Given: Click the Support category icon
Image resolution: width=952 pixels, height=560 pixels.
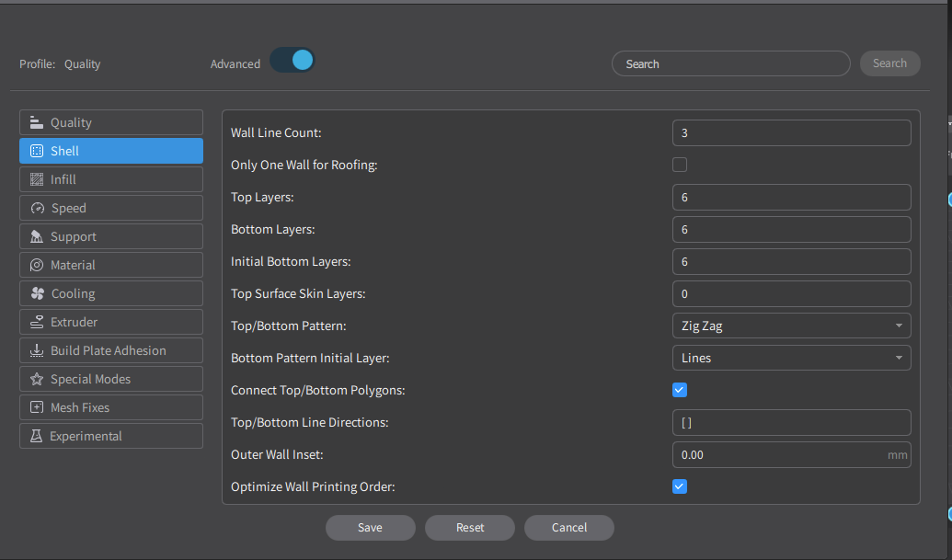Looking at the screenshot, I should point(37,236).
